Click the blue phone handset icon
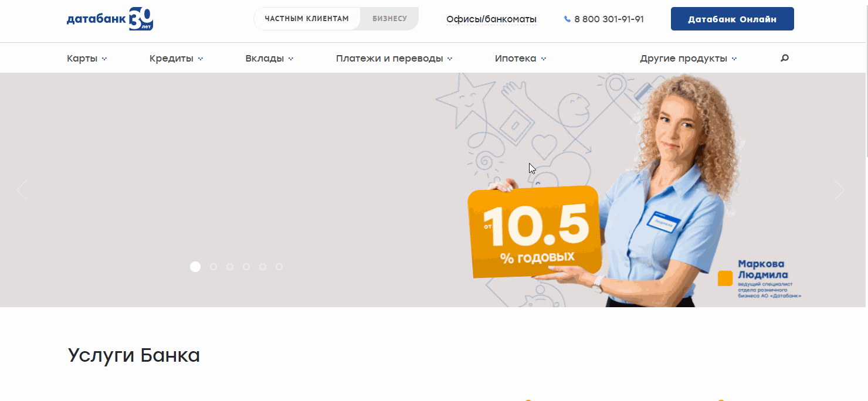The image size is (868, 401). 567,19
